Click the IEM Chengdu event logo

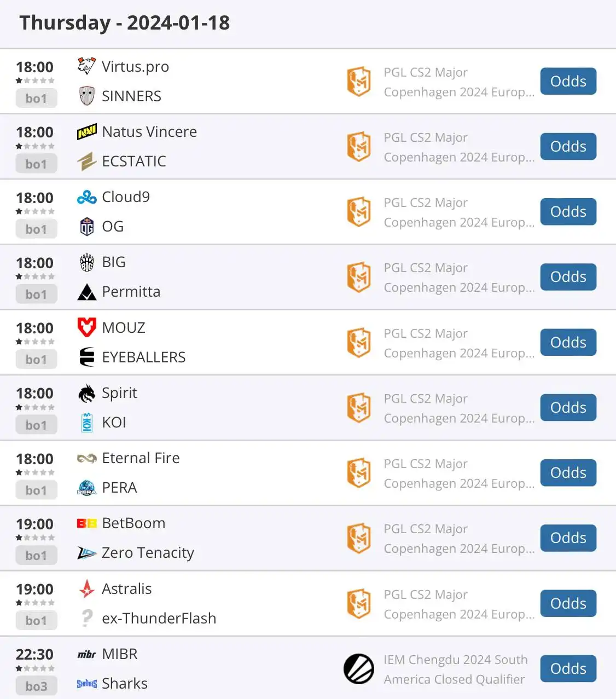tap(359, 669)
